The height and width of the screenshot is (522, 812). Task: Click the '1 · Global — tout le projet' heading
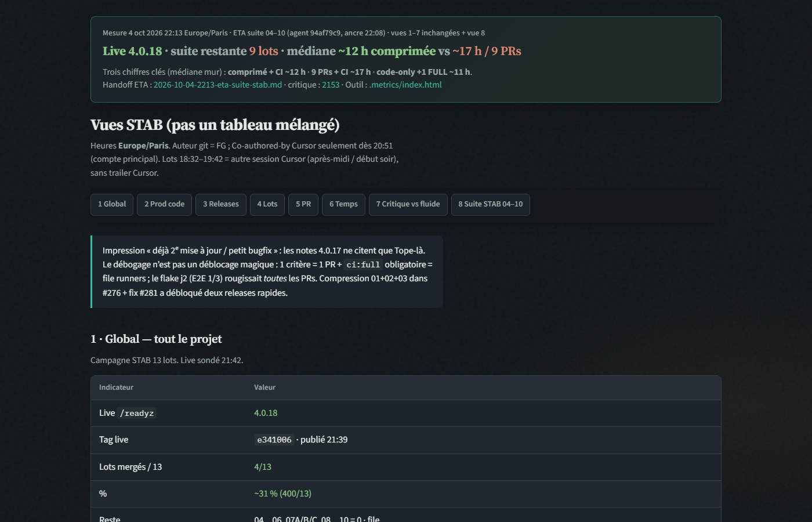156,339
